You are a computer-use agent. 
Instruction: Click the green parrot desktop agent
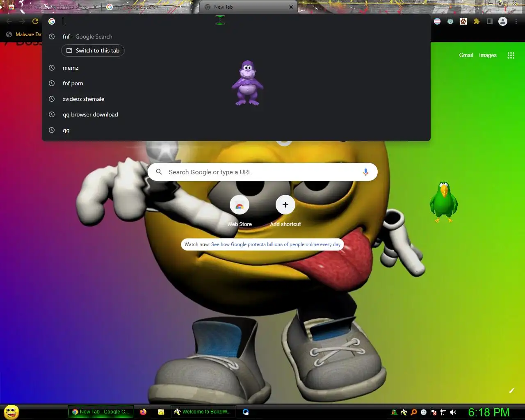(x=443, y=202)
